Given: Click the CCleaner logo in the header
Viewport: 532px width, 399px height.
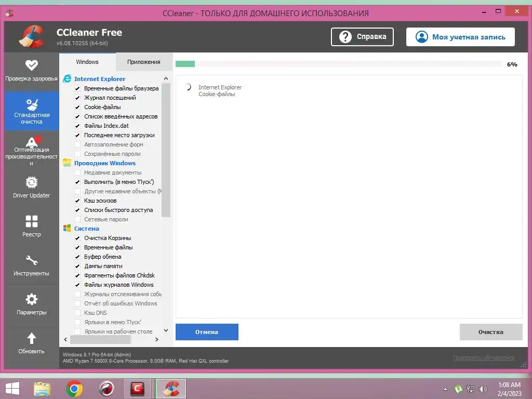Looking at the screenshot, I should click(x=31, y=37).
